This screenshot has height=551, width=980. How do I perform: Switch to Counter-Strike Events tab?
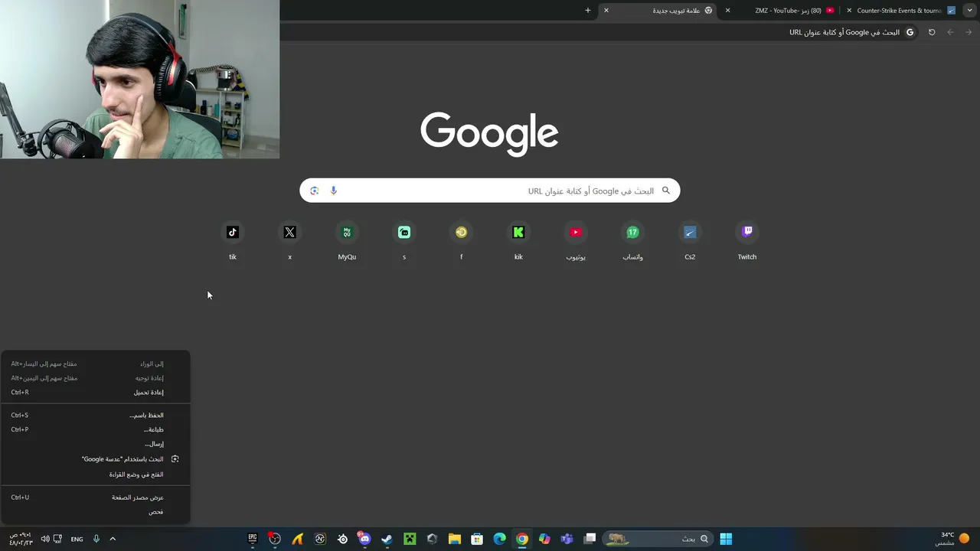click(x=902, y=11)
